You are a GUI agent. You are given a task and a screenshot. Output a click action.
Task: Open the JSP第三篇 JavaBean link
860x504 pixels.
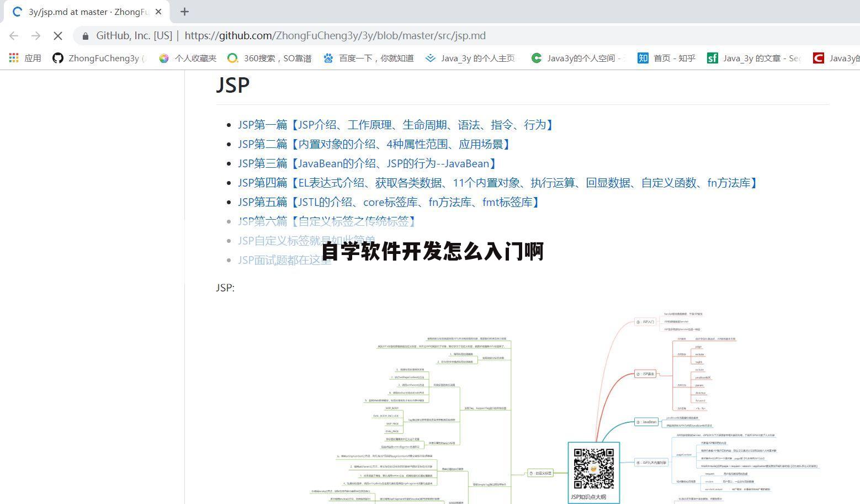click(369, 163)
